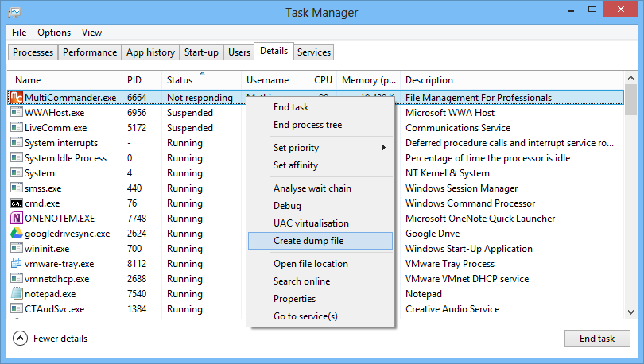Click the ONENOTEM.EXE OneNote icon
Viewport: 644px width, 364px height.
click(17, 218)
